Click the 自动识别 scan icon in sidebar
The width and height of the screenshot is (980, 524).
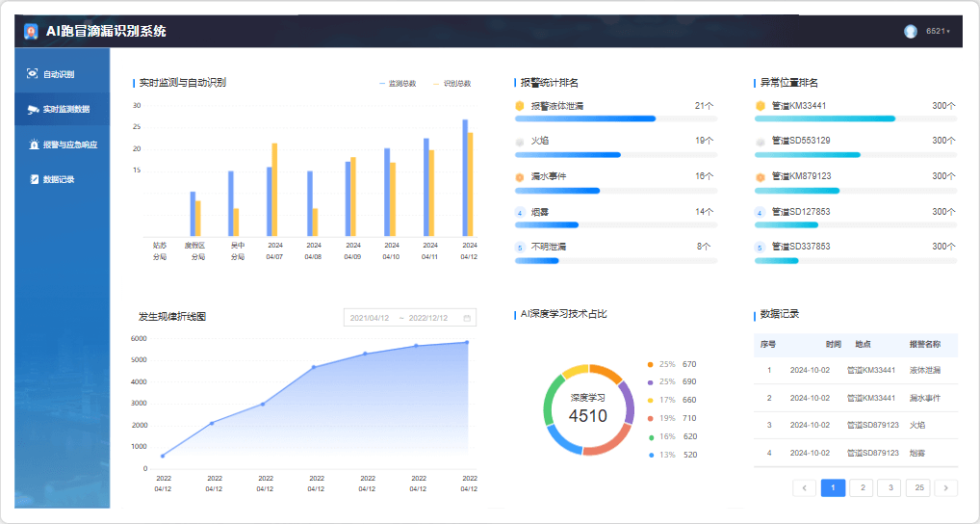(33, 74)
